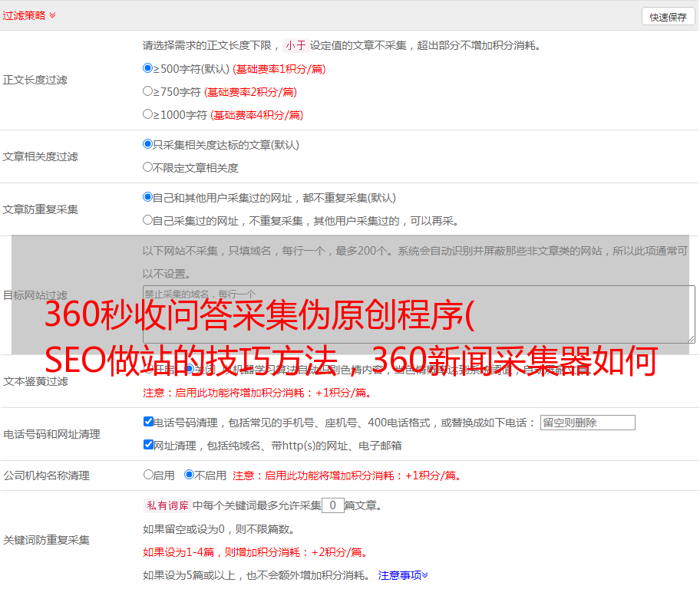
Task: Click the 正文长度过滤 row label
Action: pyautogui.click(x=35, y=80)
